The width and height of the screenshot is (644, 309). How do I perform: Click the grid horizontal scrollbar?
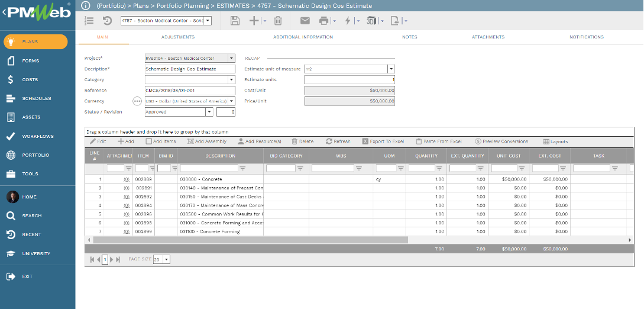250,240
